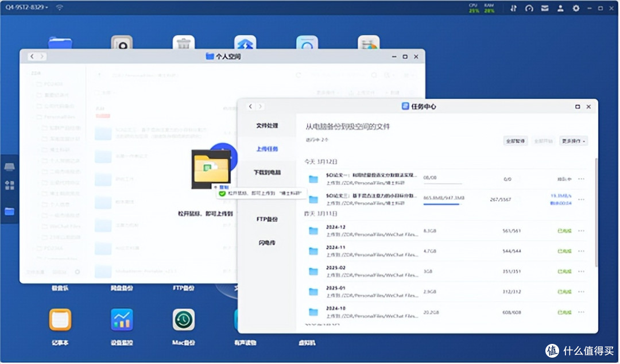Image resolution: width=620 pixels, height=364 pixels.
Task: Expand the Q4-9ST2-8329 device dropdown
Action: click(26, 7)
